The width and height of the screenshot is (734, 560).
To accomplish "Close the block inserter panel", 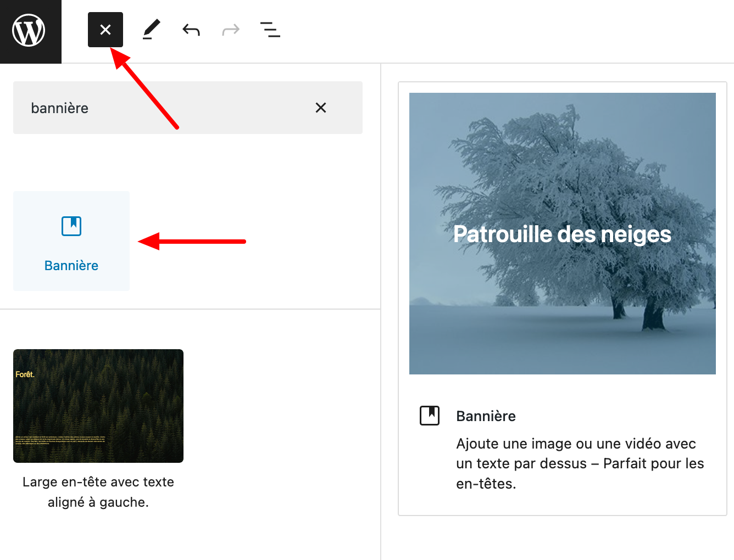I will point(105,30).
